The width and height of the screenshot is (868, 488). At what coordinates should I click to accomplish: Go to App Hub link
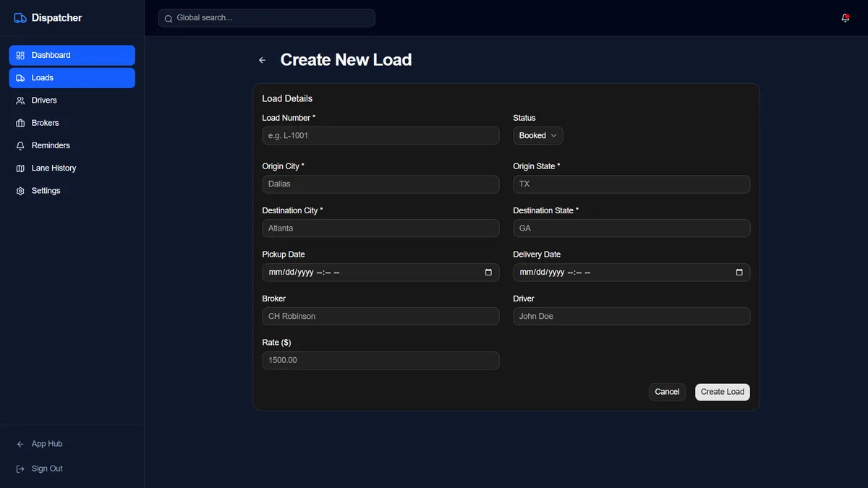click(x=72, y=444)
